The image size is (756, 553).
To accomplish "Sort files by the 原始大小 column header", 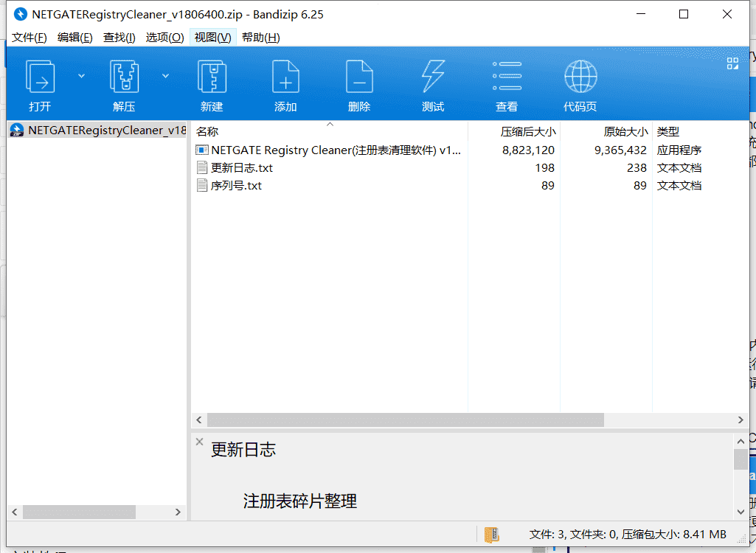I will tap(606, 131).
